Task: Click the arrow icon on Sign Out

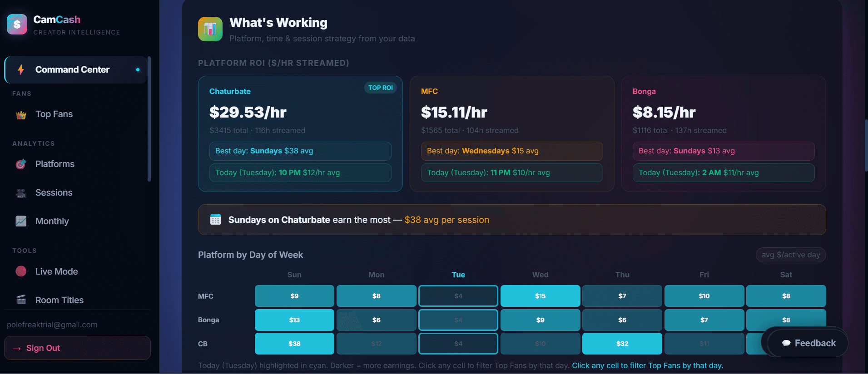Action: [17, 348]
